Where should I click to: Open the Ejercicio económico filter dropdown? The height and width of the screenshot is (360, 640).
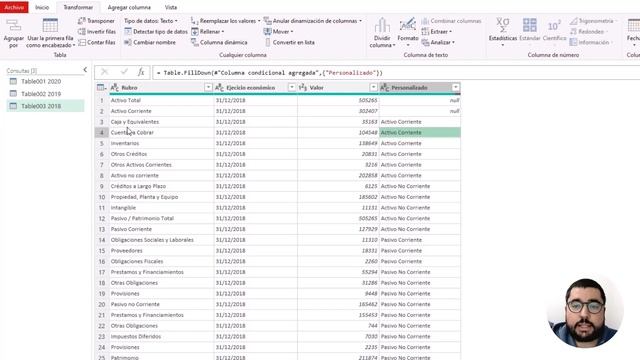click(x=292, y=87)
